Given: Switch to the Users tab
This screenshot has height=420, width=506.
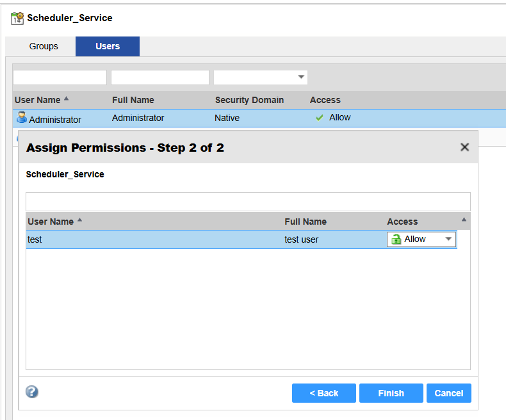Looking at the screenshot, I should coord(108,46).
